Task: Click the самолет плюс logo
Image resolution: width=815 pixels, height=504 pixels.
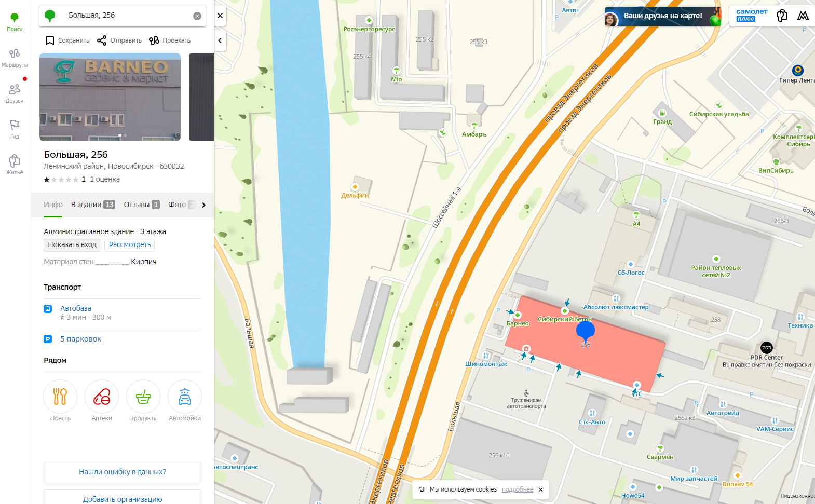Action: (752, 16)
